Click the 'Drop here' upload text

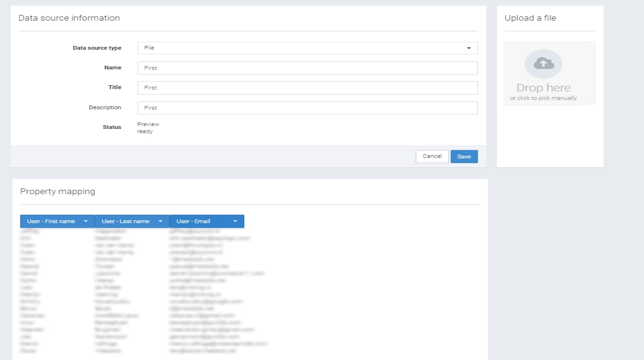[x=543, y=88]
